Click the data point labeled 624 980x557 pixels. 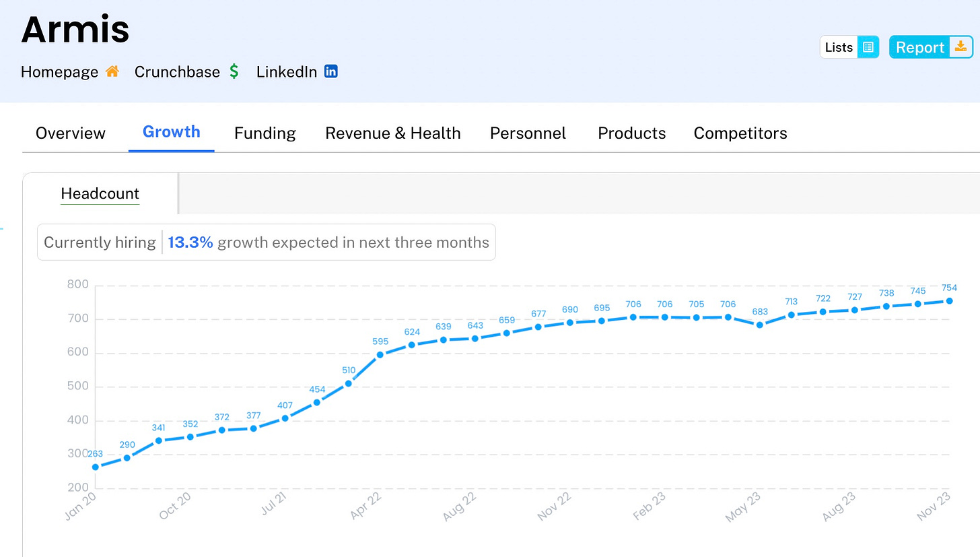[412, 344]
